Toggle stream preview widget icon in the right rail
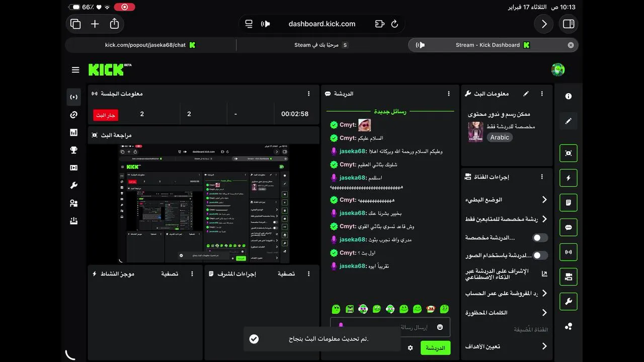The image size is (644, 362). point(569,153)
